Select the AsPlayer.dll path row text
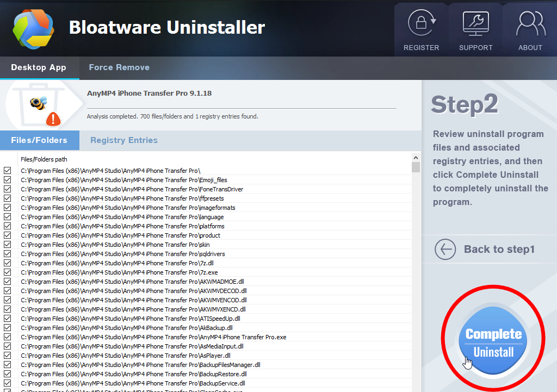 coord(126,356)
